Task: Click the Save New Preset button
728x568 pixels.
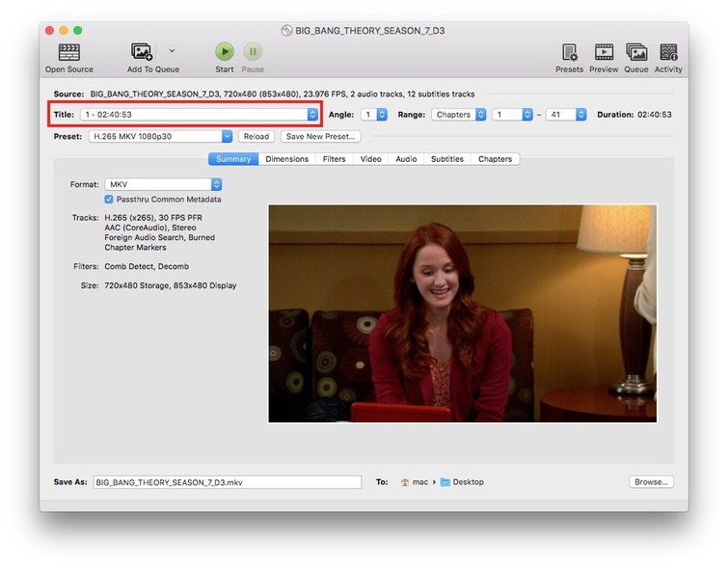Action: pos(321,137)
